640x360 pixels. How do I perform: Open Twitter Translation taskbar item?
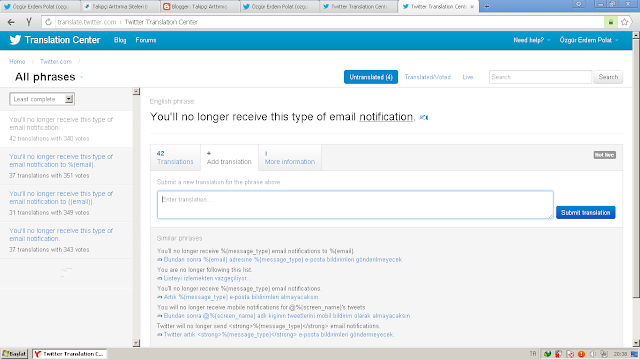pyautogui.click(x=69, y=354)
